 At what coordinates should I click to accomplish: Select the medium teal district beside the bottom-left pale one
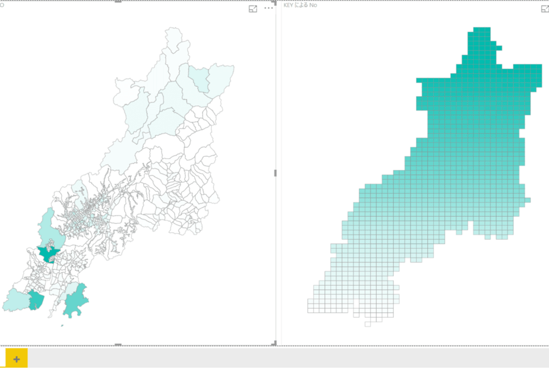point(36,301)
